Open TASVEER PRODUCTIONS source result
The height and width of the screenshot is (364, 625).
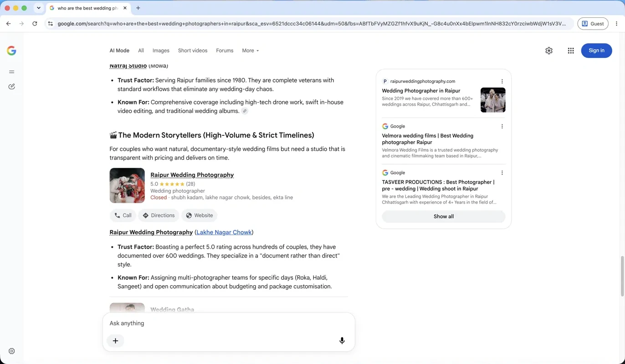(438, 185)
